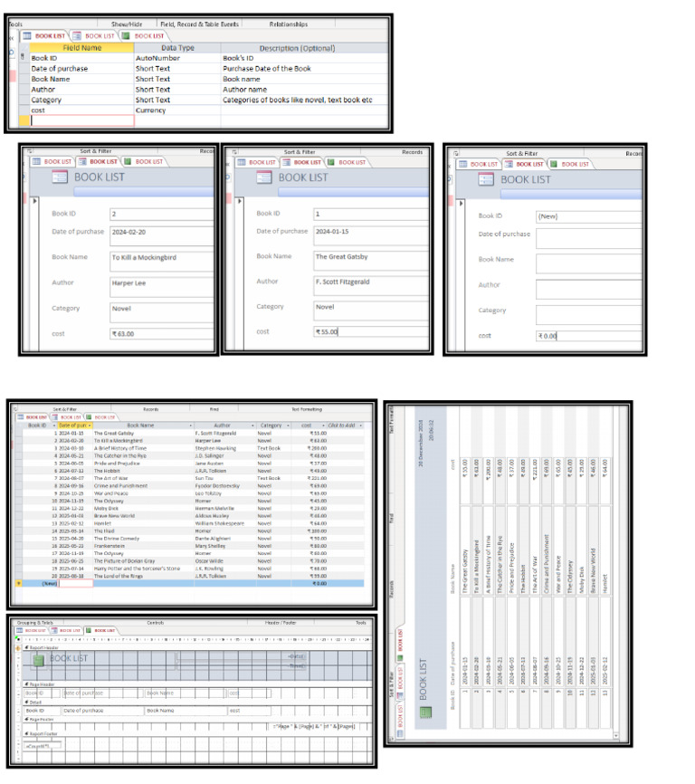The height and width of the screenshot is (784, 695).
Task: Open Category column dropdown in datasheet
Action: tap(289, 425)
